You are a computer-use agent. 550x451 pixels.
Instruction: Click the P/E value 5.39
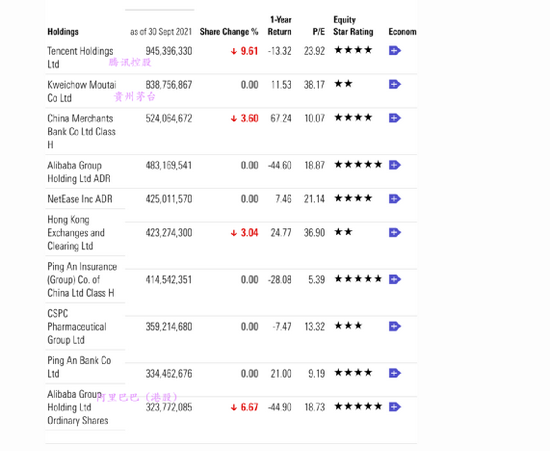coord(317,280)
